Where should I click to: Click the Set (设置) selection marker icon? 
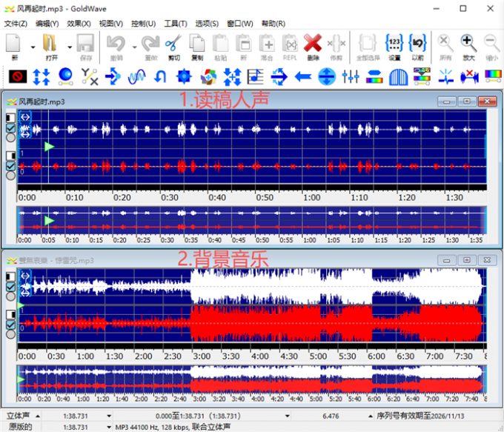click(394, 44)
